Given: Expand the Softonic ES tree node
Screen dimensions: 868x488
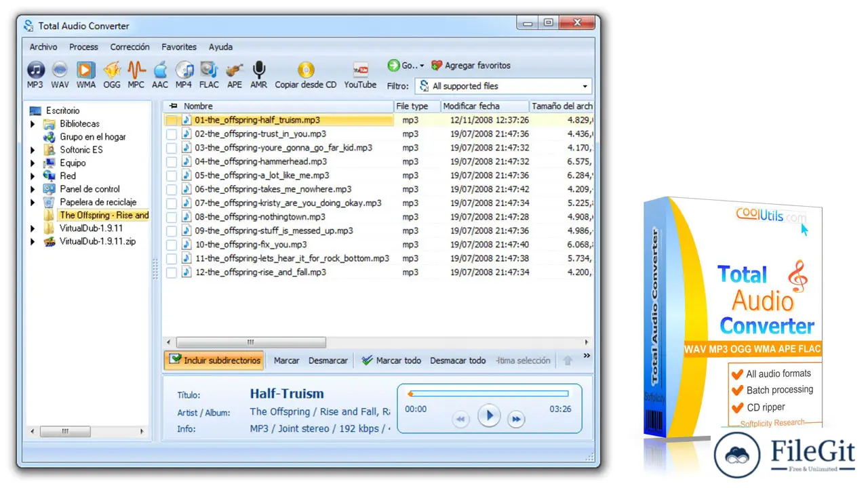Looking at the screenshot, I should [33, 150].
